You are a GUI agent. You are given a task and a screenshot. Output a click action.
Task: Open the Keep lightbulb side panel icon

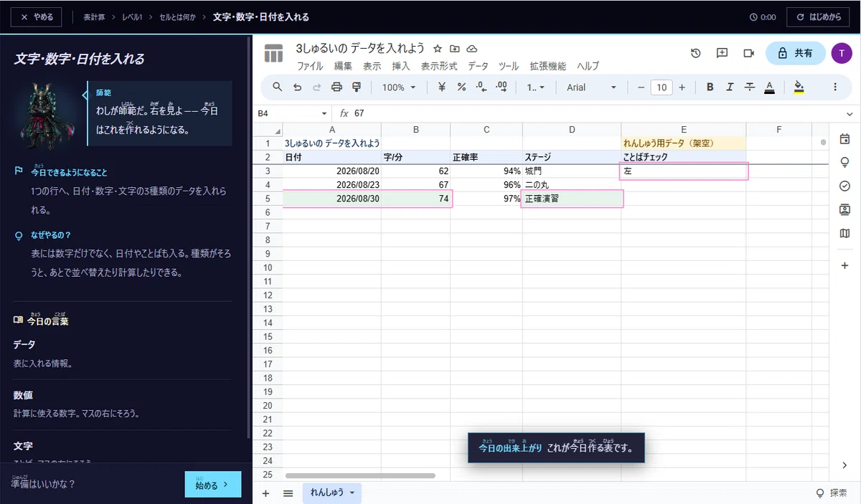pyautogui.click(x=844, y=162)
